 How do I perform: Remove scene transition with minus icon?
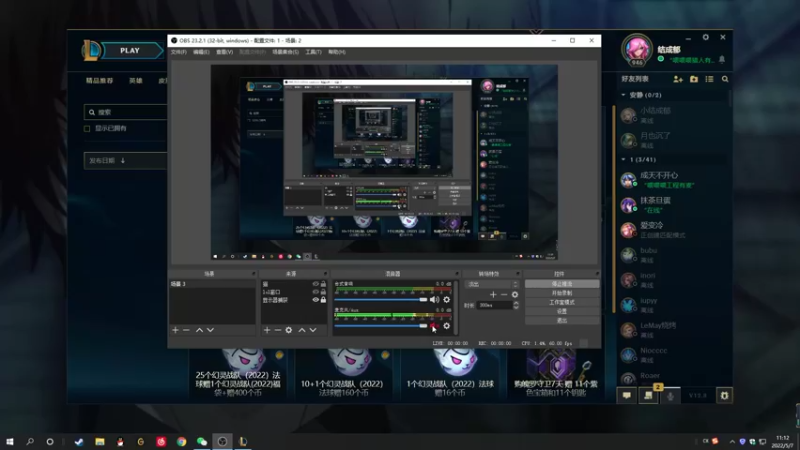tap(504, 294)
